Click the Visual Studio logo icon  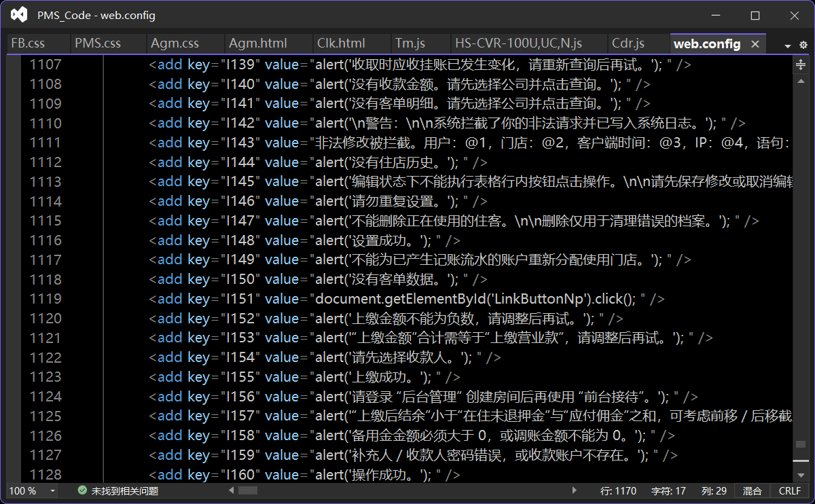(19, 15)
